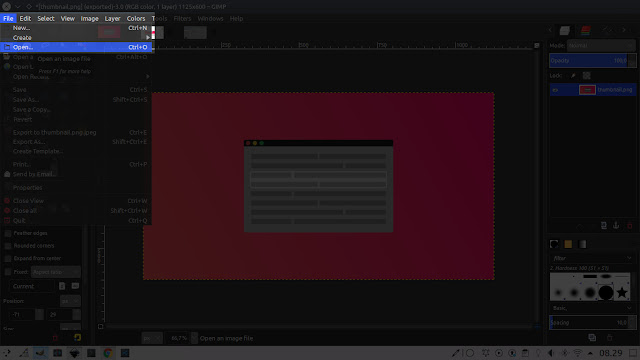Switch to the Patterns tab icon

point(568,244)
